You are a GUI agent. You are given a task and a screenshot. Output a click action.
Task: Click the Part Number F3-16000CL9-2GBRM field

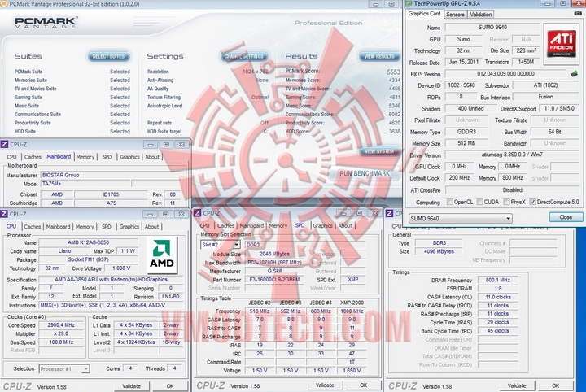point(274,280)
